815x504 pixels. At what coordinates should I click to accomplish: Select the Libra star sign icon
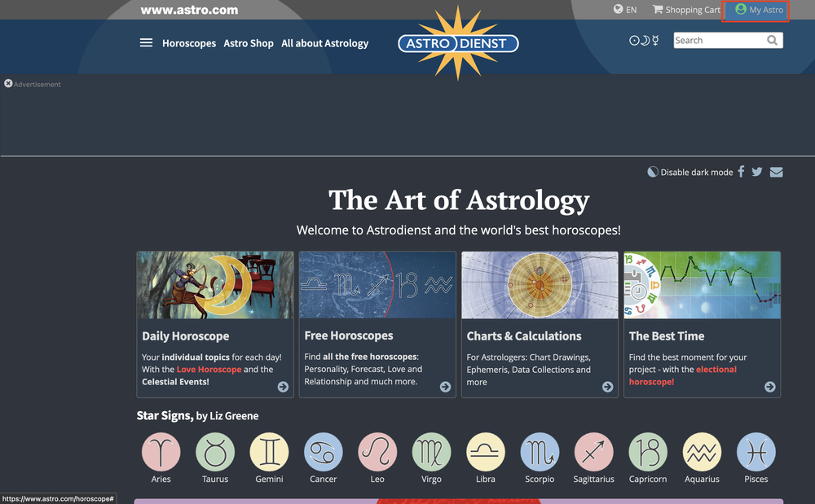click(486, 452)
